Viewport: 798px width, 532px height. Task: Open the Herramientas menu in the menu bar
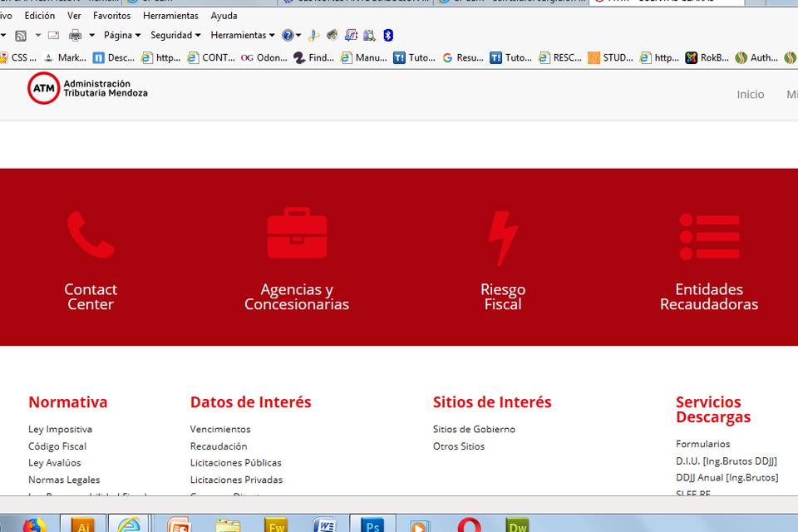(170, 16)
